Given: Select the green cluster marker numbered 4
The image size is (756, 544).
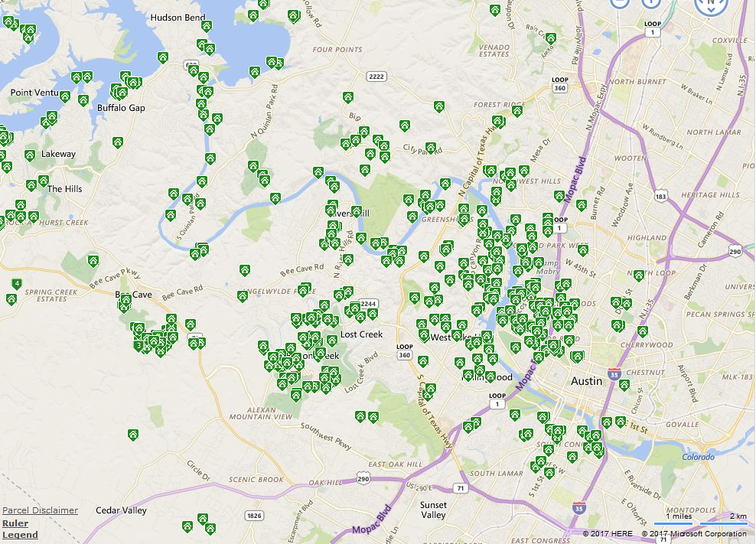Looking at the screenshot, I should point(15,284).
